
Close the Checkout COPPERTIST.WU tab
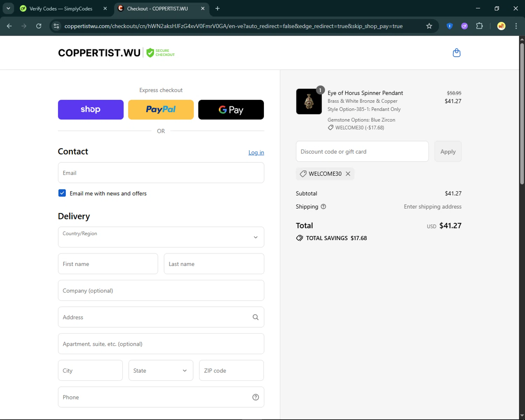(x=203, y=8)
